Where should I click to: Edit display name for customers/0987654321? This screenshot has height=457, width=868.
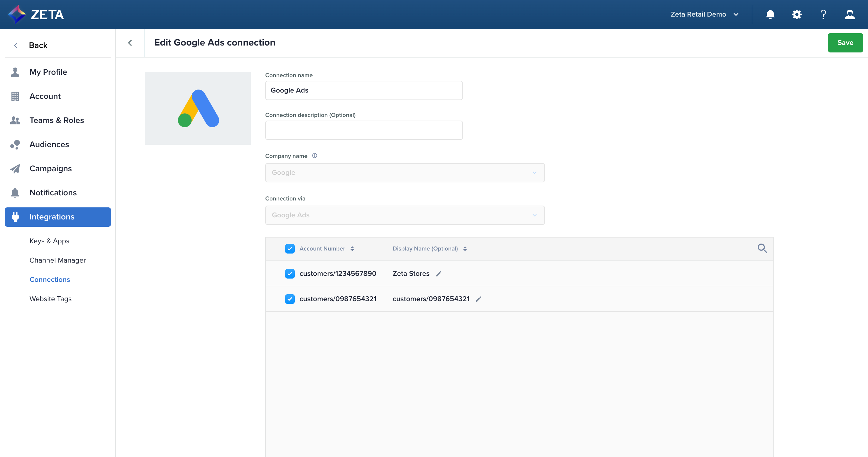(x=479, y=299)
